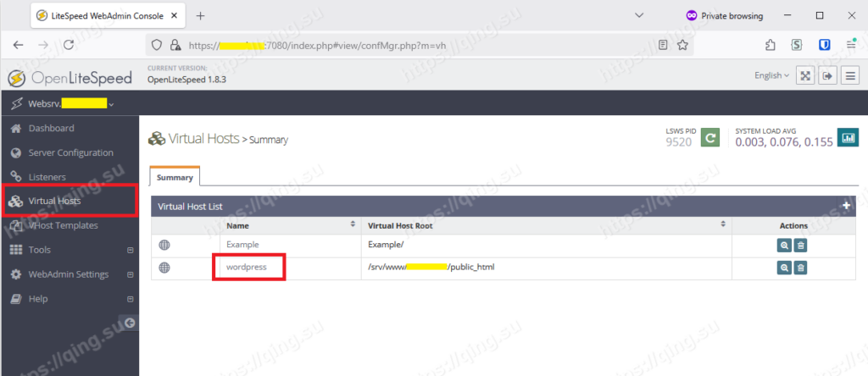Open the English language dropdown

pos(772,75)
